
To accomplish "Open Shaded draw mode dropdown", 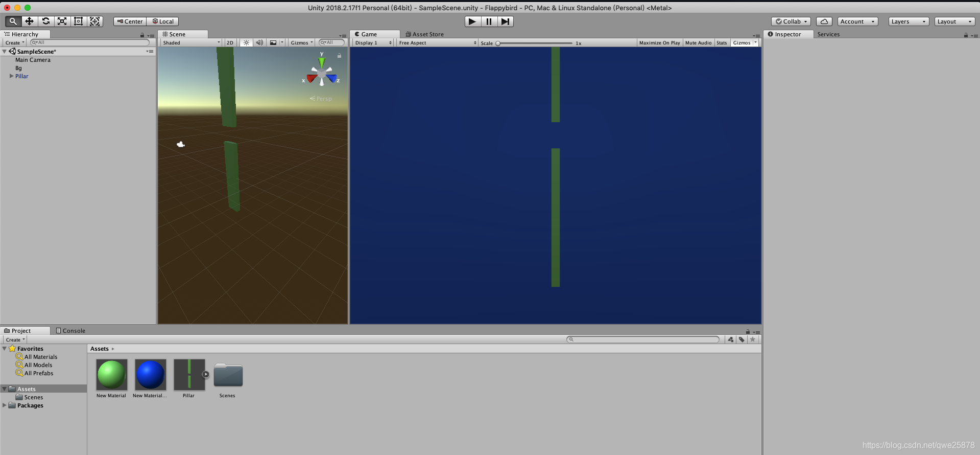I will click(x=192, y=42).
